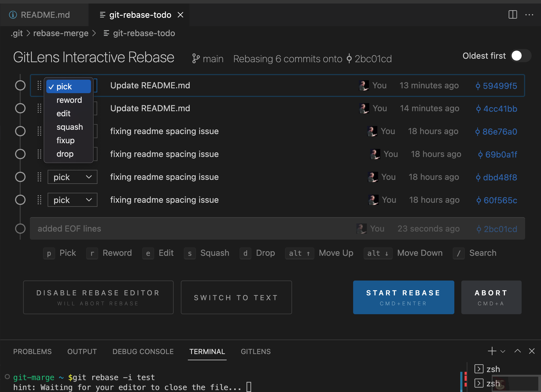This screenshot has width=541, height=392.
Task: Close the git-rebase-todo tab
Action: pos(181,15)
